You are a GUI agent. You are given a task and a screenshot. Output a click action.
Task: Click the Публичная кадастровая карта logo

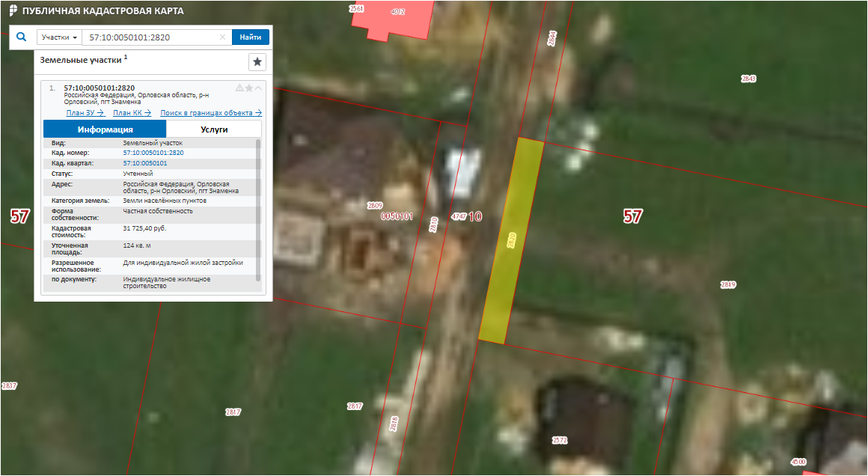click(13, 11)
